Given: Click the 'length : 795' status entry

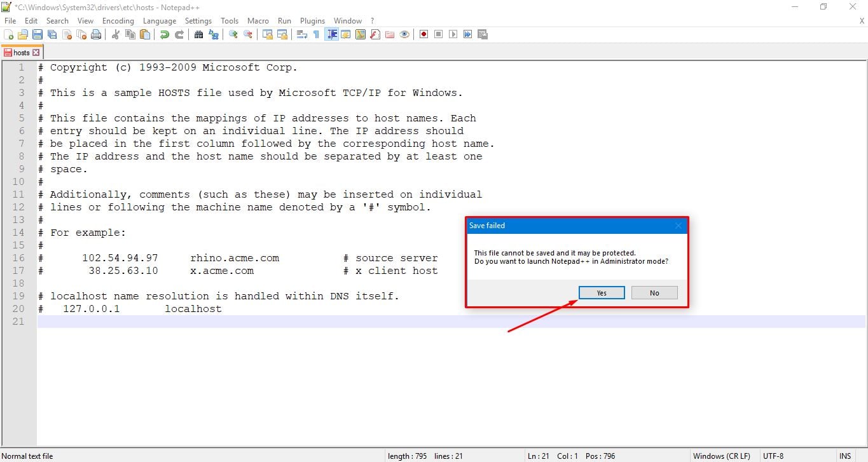Looking at the screenshot, I should pyautogui.click(x=408, y=456).
